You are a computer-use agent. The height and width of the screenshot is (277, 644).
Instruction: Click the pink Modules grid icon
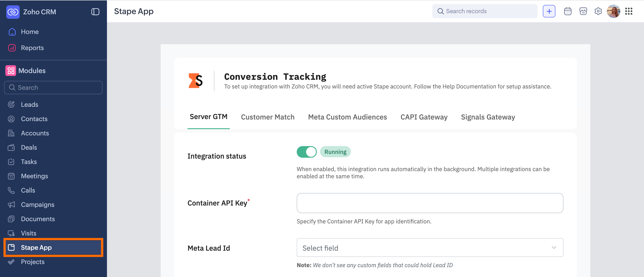click(x=11, y=71)
